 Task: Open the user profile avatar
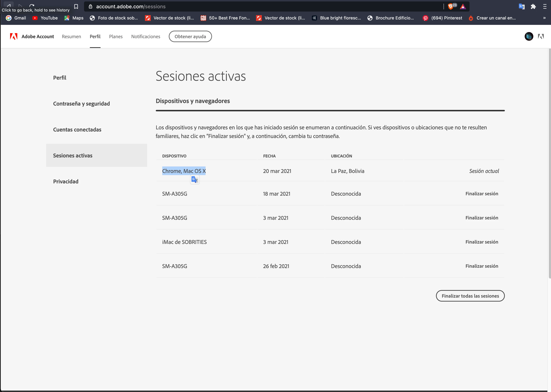529,36
